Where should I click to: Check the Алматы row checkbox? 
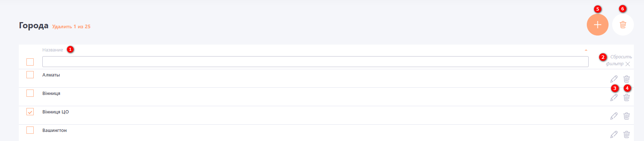coord(30,75)
